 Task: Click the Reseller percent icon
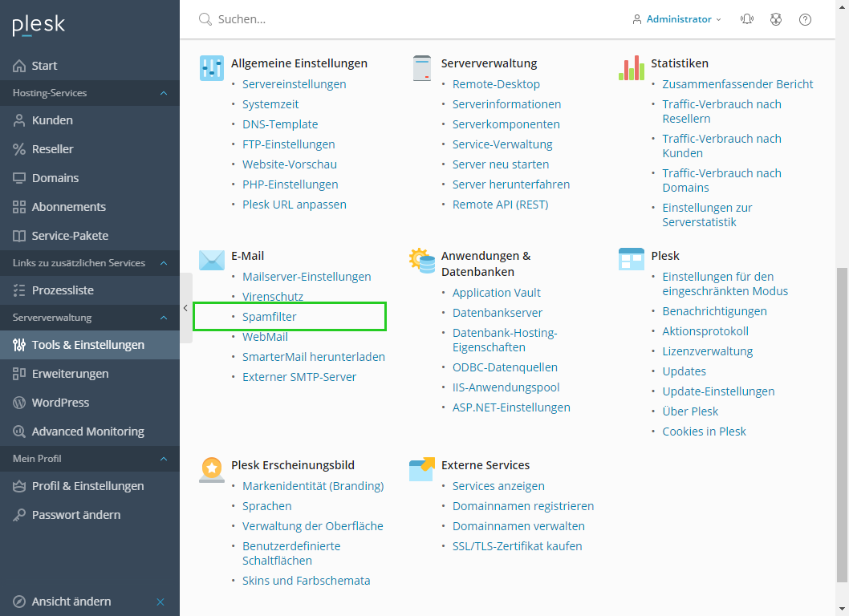coord(19,149)
